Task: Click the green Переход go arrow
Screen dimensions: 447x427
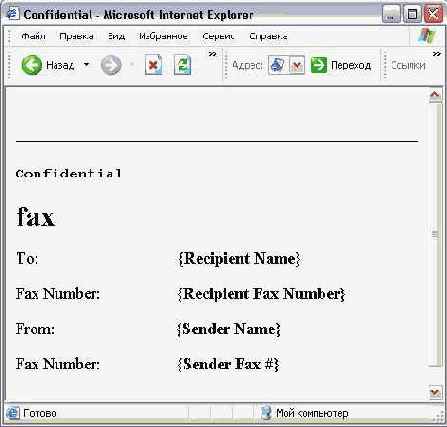Action: point(319,65)
